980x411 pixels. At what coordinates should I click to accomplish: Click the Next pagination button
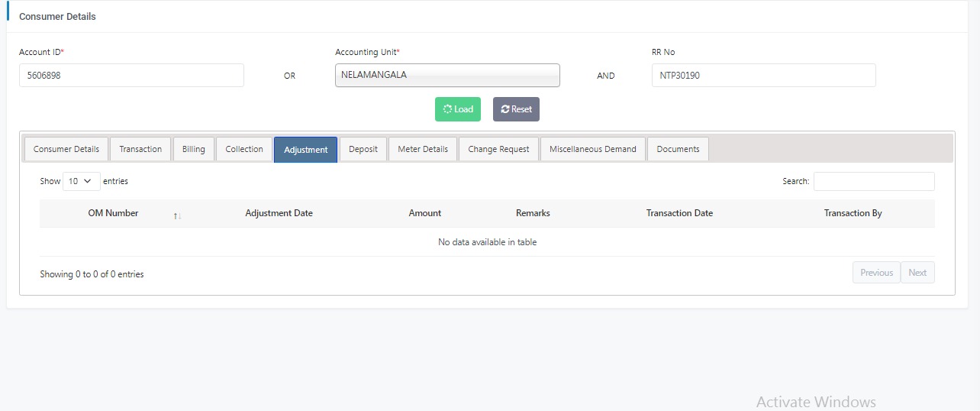point(917,273)
